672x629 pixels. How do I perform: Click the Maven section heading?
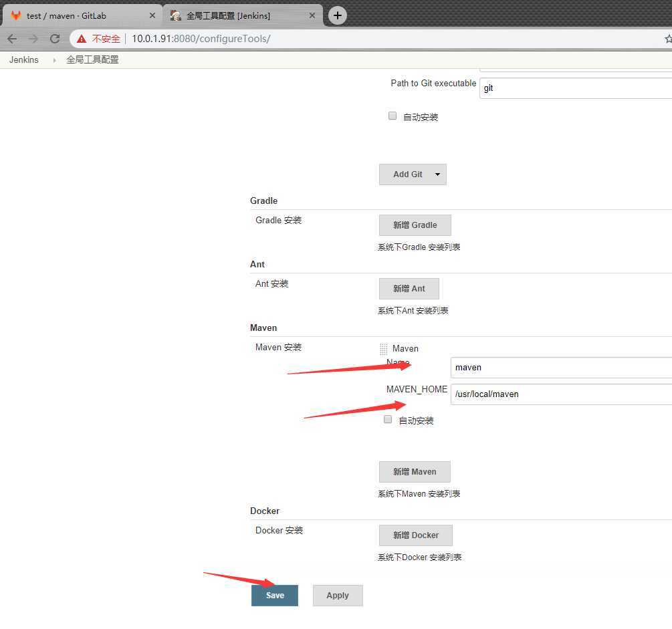pos(263,328)
